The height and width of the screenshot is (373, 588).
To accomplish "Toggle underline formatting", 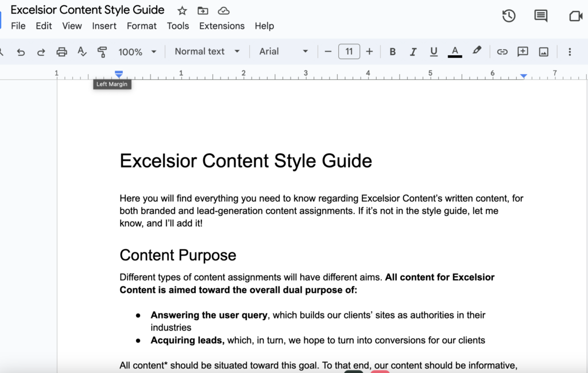I will pos(434,51).
